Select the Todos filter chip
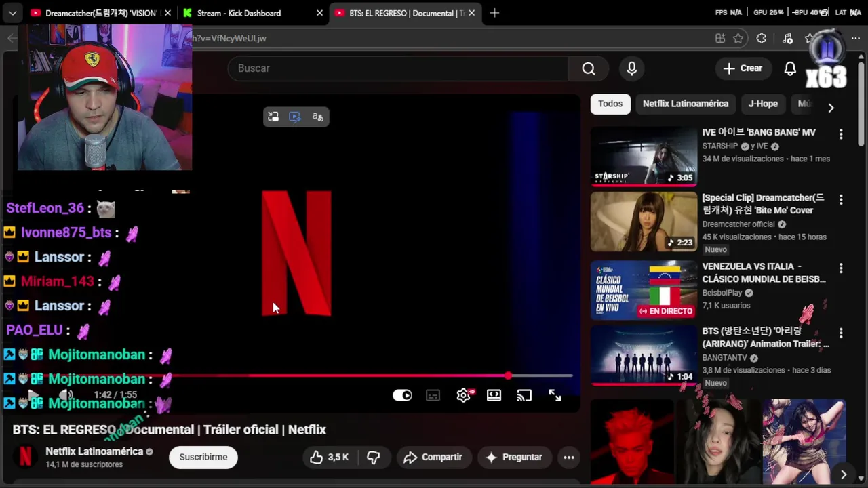 coord(610,104)
